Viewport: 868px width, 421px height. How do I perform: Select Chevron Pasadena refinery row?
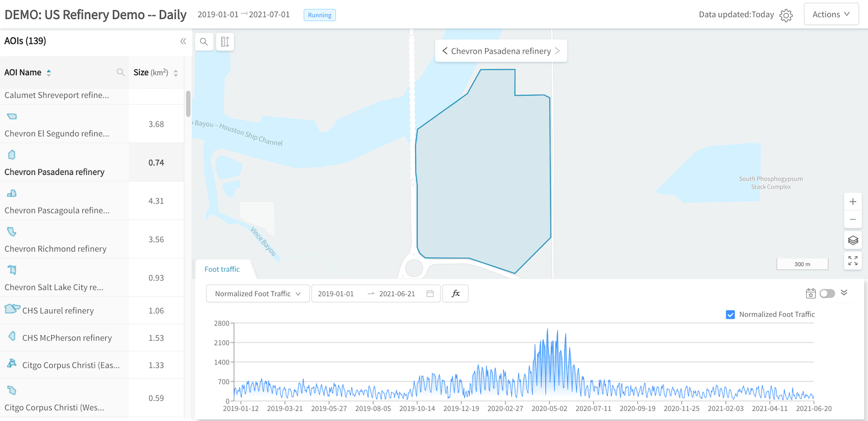[x=92, y=162]
